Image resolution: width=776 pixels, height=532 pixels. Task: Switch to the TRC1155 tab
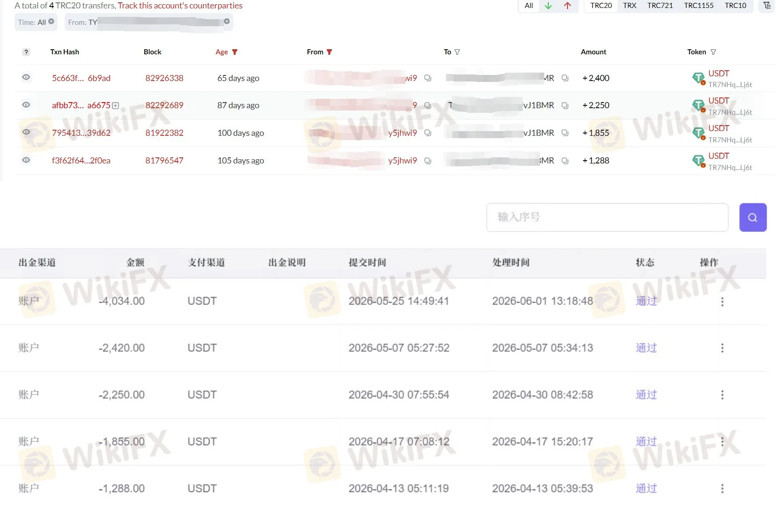pyautogui.click(x=699, y=6)
